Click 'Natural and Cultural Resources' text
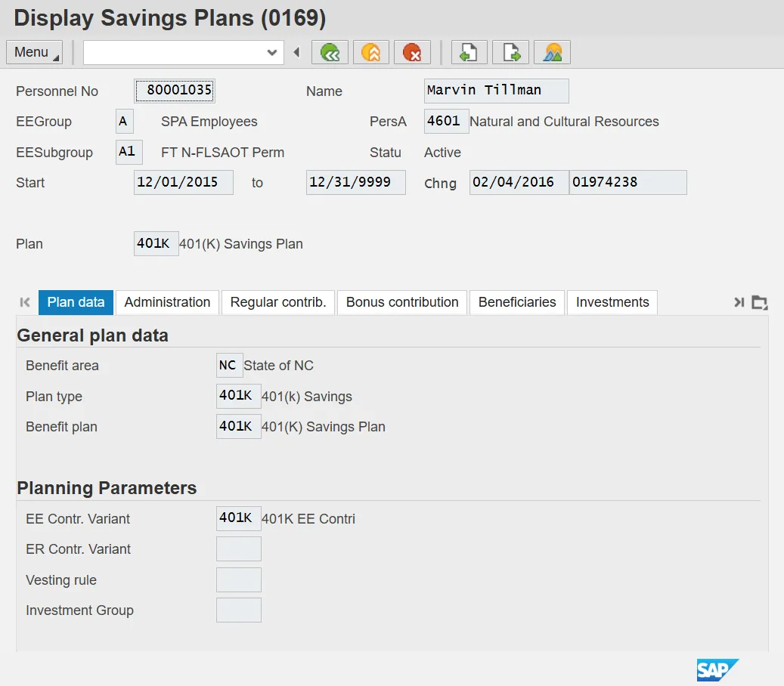The image size is (784, 686). 564,122
